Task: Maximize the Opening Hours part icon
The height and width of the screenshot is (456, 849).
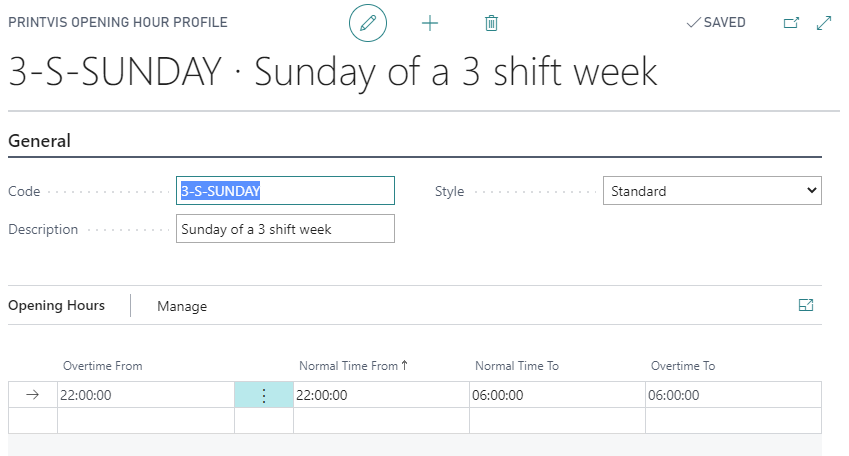Action: (x=806, y=305)
